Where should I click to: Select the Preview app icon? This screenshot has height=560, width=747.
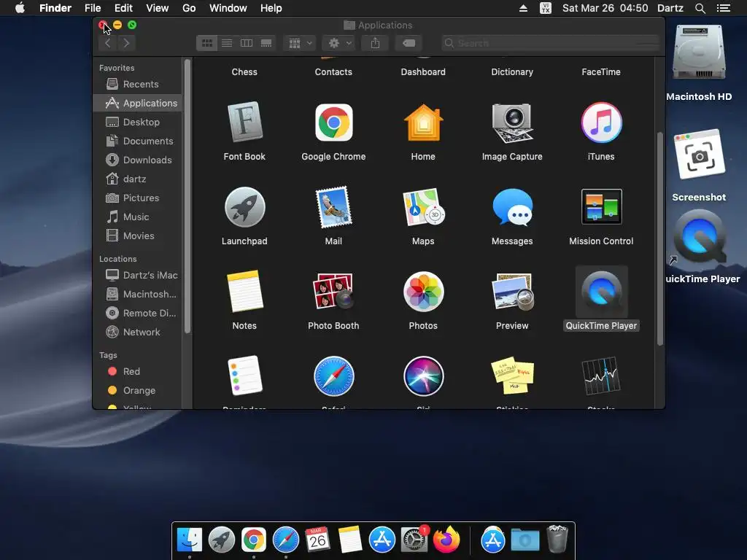(x=512, y=292)
